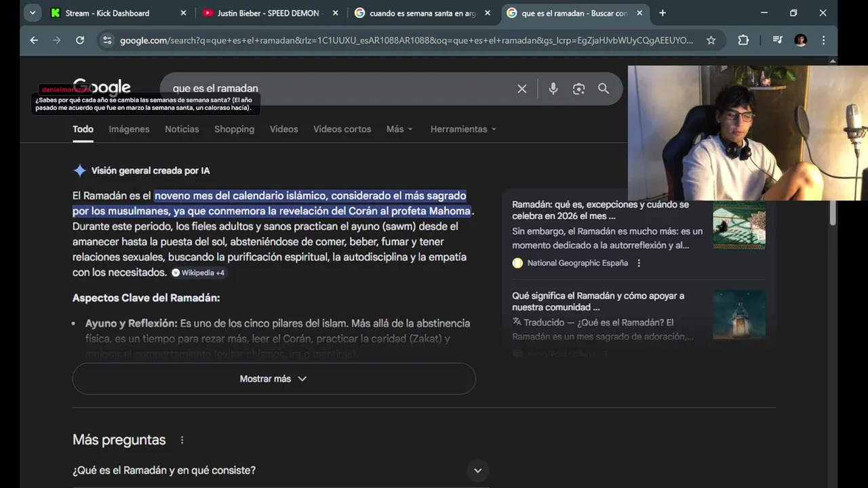Click the AI overview sparkle icon
This screenshot has width=868, height=488.
pyautogui.click(x=79, y=171)
